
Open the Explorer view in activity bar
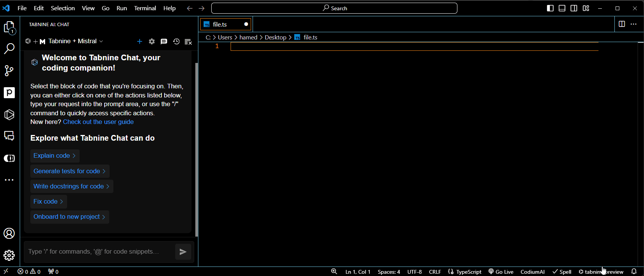click(9, 28)
